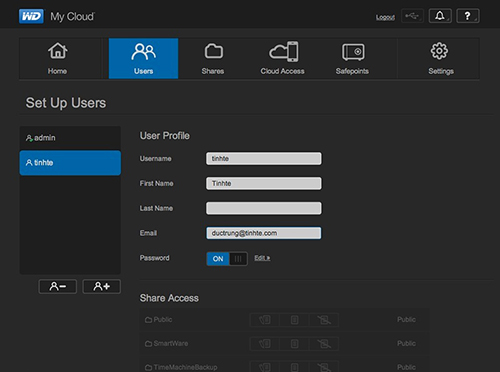Set read-only access for SmartWare share
The width and height of the screenshot is (500, 372).
coord(294,344)
